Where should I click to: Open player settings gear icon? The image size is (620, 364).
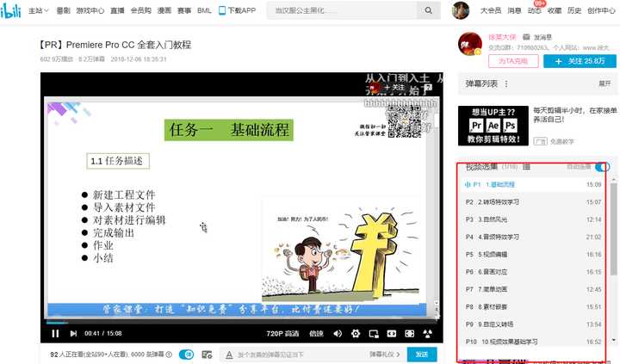(x=356, y=334)
